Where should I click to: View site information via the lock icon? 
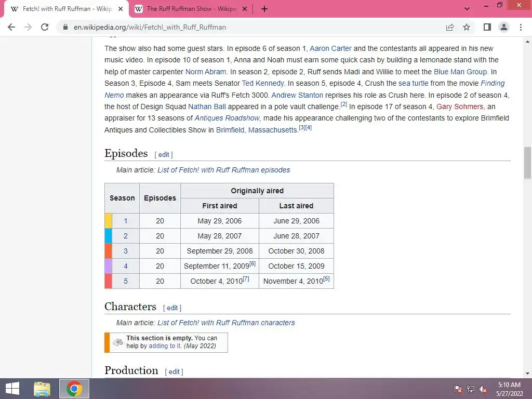[x=65, y=27]
